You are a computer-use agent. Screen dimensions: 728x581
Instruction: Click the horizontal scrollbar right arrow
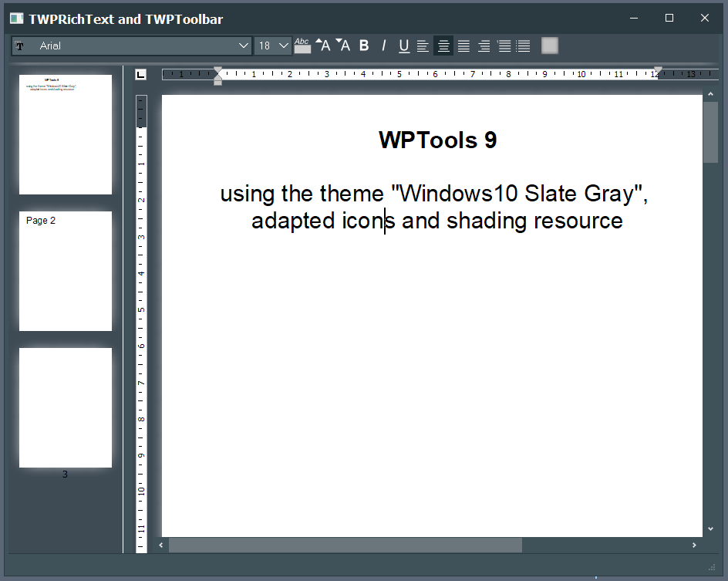click(694, 546)
